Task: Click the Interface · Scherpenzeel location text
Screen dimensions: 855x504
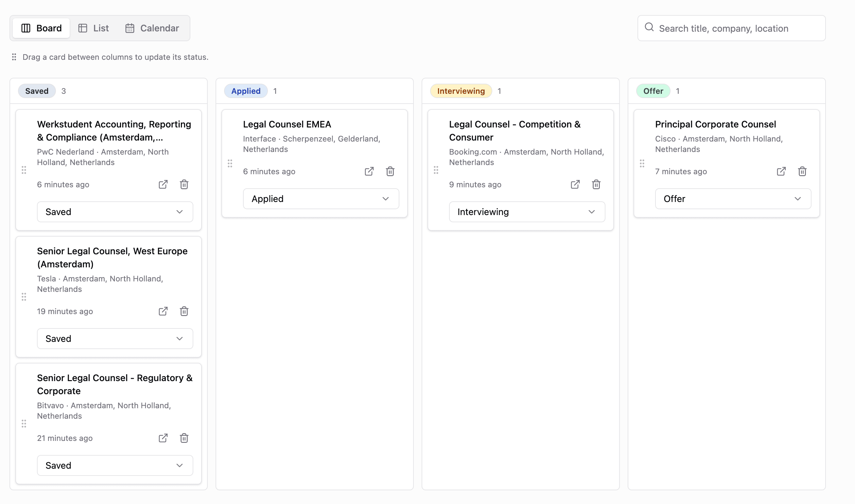Action: (x=311, y=144)
